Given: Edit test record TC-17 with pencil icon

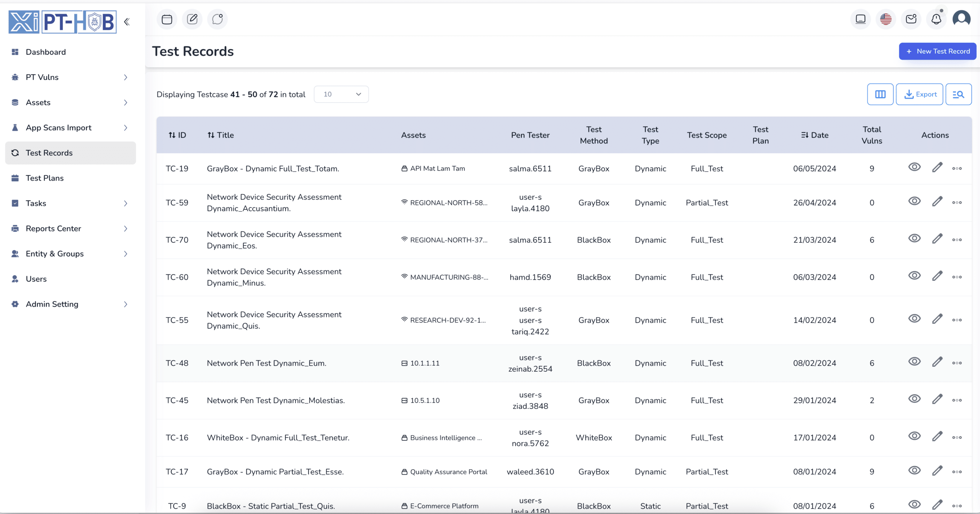Looking at the screenshot, I should (x=937, y=471).
